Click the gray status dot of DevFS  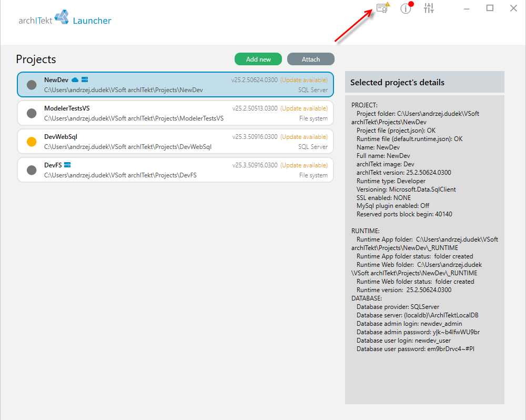coord(32,170)
